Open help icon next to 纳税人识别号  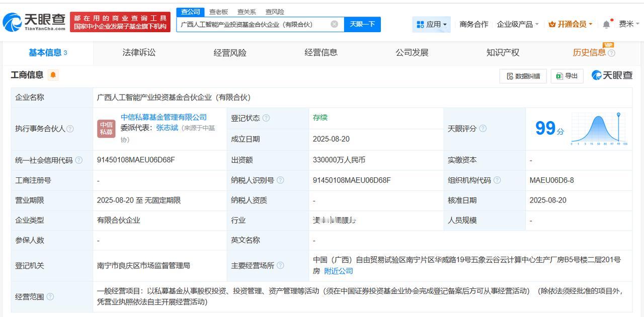[x=280, y=180]
